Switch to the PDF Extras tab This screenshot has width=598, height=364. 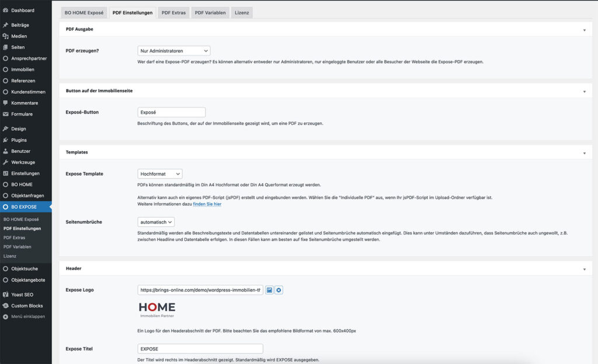(x=174, y=12)
